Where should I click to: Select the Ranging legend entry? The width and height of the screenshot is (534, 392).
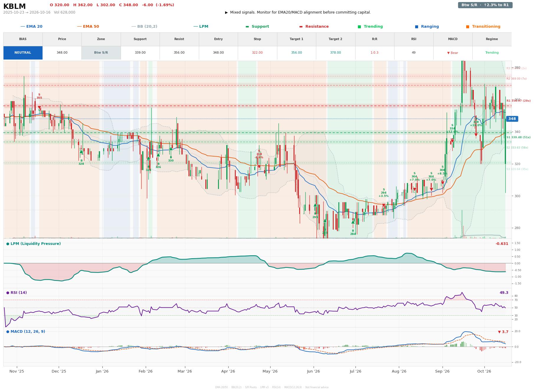427,27
